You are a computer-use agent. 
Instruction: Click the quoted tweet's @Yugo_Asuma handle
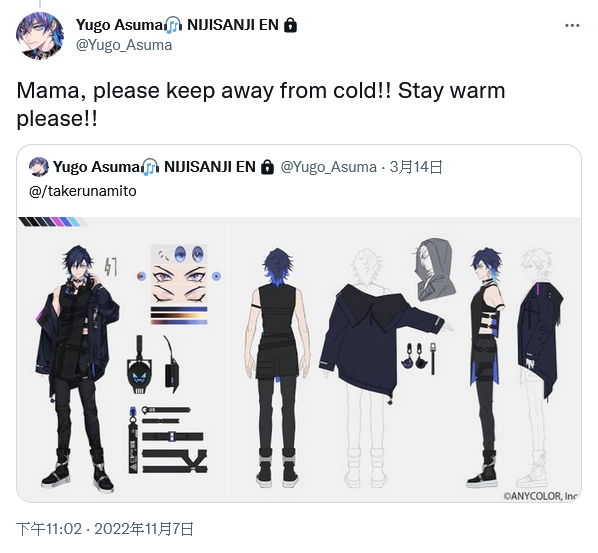(328, 167)
